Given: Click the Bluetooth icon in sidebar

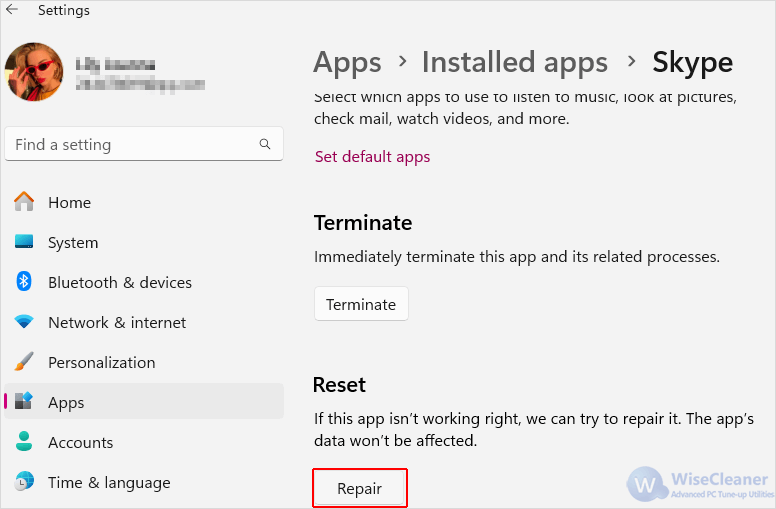Looking at the screenshot, I should [24, 282].
